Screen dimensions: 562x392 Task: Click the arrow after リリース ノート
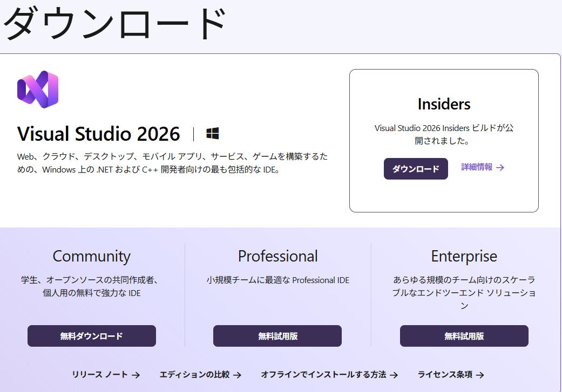pyautogui.click(x=136, y=375)
